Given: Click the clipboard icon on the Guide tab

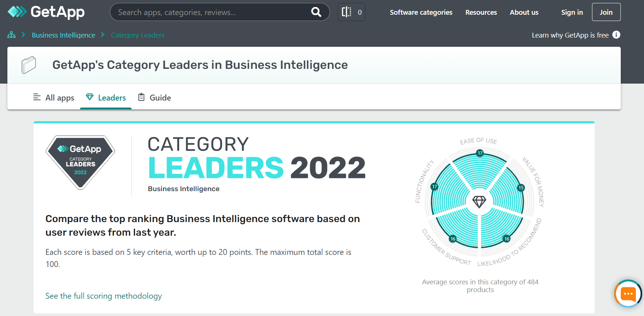Looking at the screenshot, I should (141, 96).
